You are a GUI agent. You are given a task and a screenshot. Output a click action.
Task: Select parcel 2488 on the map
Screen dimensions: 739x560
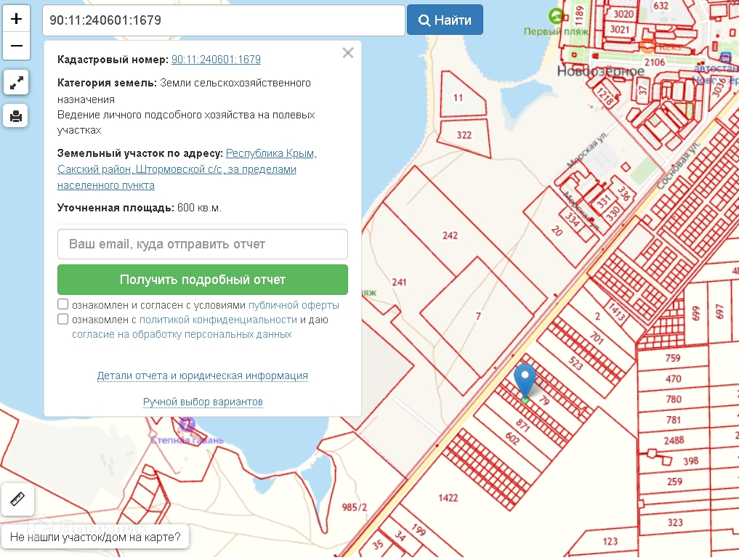pos(674,440)
